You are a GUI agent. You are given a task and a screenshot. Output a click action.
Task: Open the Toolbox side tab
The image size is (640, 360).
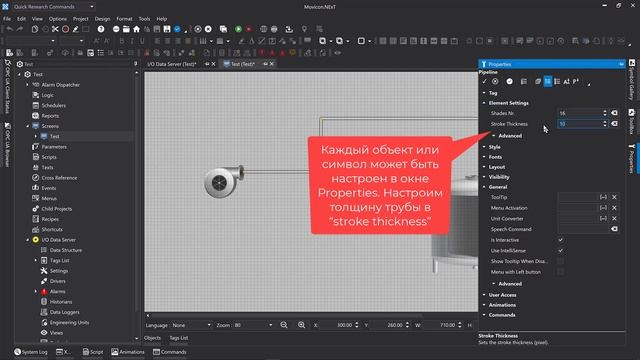631,122
